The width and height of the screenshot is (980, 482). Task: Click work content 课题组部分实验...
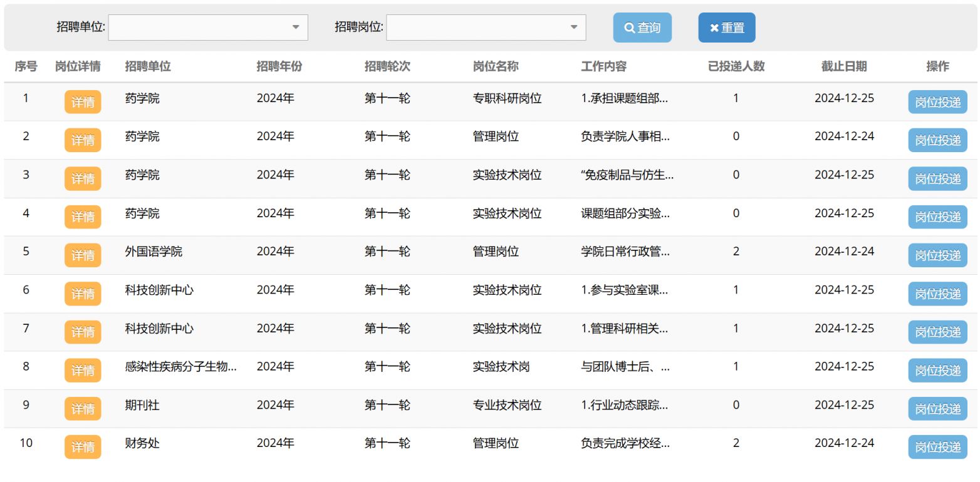[625, 213]
